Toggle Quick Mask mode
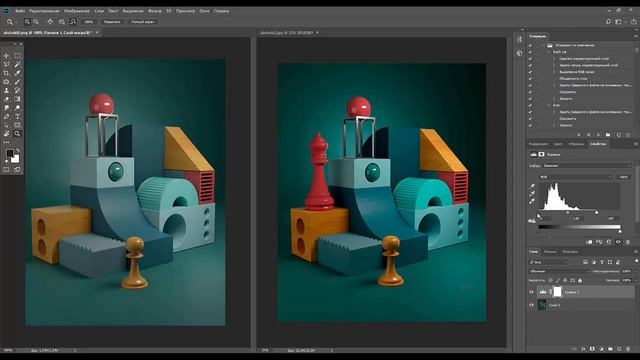640x360 pixels. coord(7,169)
